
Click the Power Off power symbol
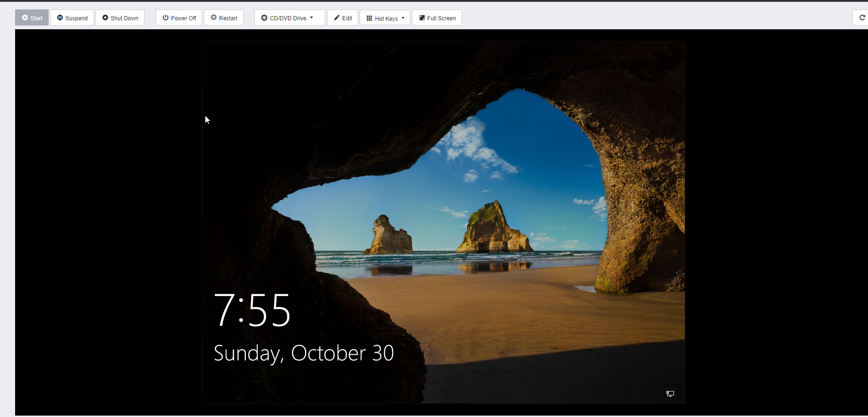(166, 17)
